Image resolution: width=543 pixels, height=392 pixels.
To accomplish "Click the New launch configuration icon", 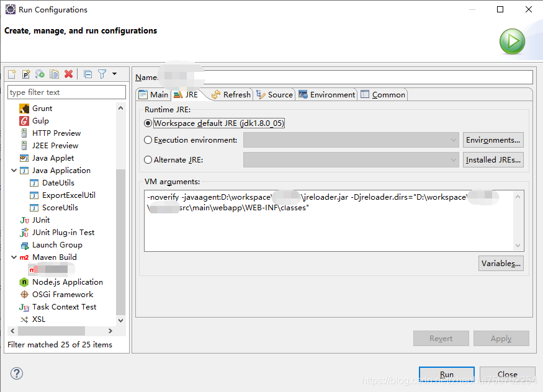I will (12, 74).
